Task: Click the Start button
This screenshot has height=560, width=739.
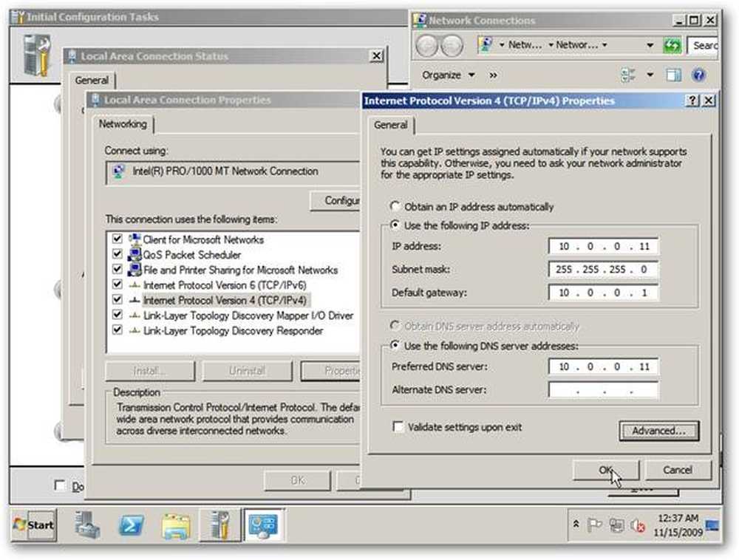Action: (33, 525)
